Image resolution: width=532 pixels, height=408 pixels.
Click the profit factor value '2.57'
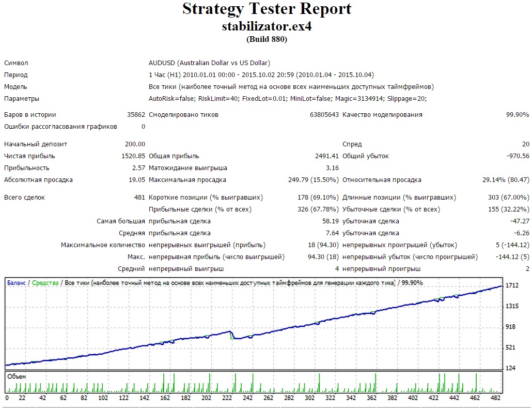(138, 168)
